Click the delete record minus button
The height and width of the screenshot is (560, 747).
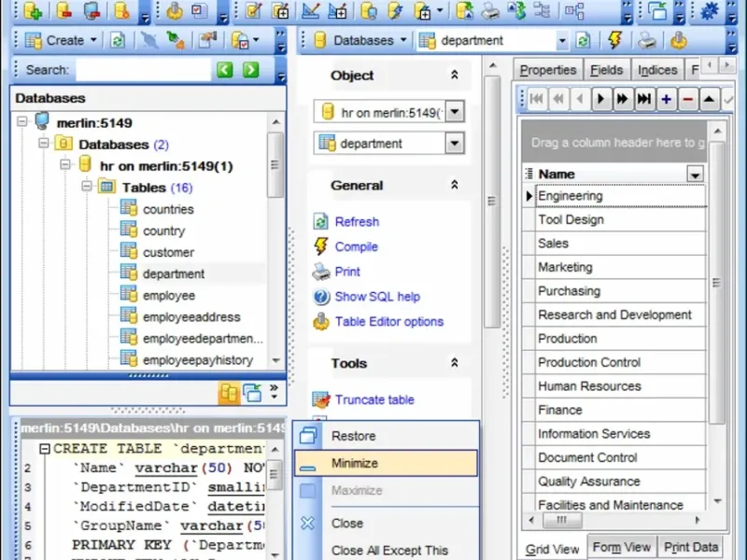(x=687, y=99)
